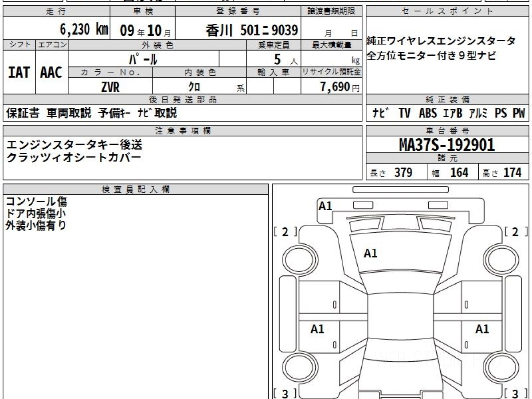Viewport: 532px width, 399px height.
Task: Select the コンソール傷 inspector note line
Action: coord(36,202)
